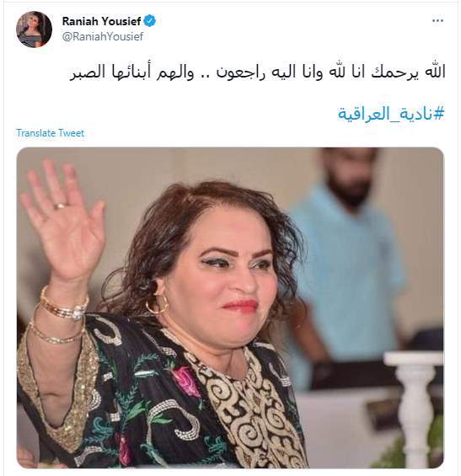461x476 pixels.
Task: Open Raniah Yousief's profile avatar
Action: point(34,29)
